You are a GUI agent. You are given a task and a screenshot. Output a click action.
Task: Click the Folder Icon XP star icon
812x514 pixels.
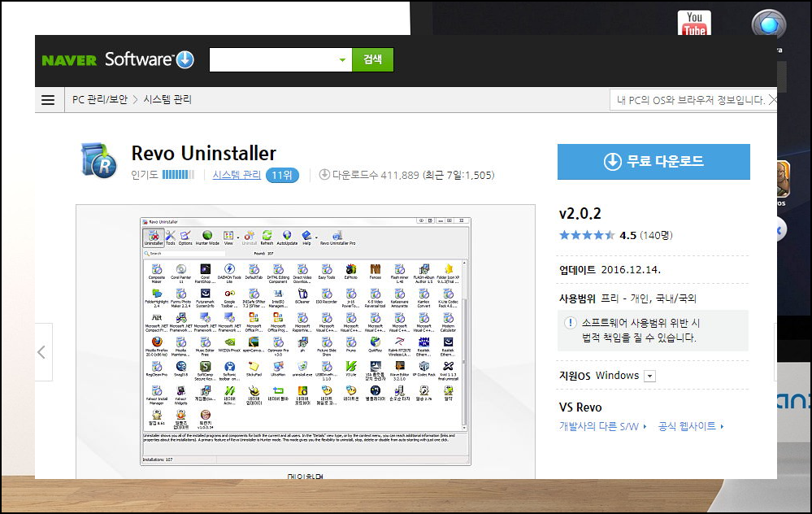coord(449,272)
